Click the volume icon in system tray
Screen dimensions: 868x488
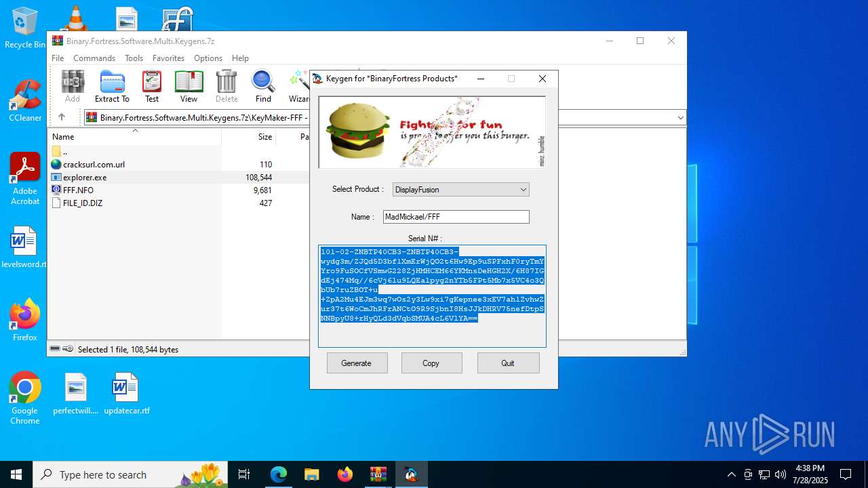(781, 474)
